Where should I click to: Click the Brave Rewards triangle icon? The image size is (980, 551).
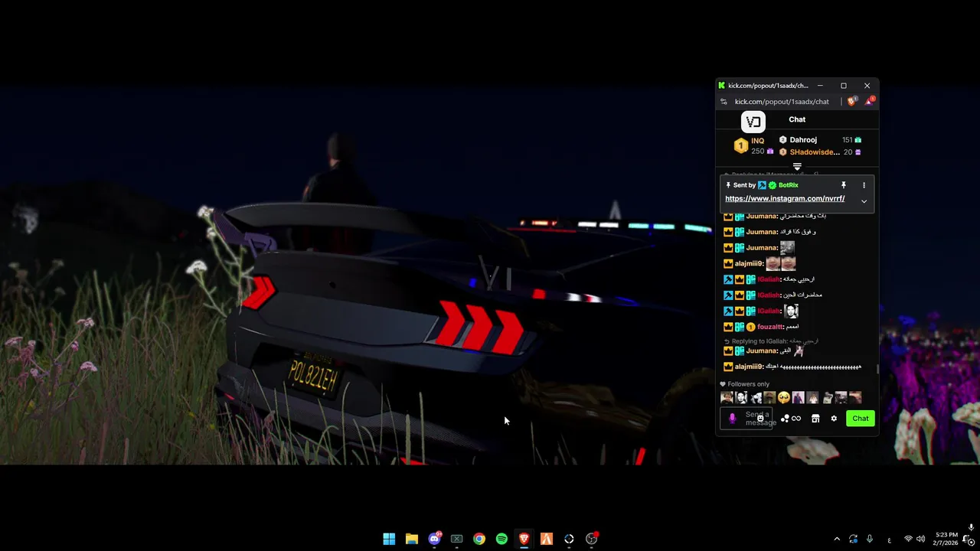point(870,101)
